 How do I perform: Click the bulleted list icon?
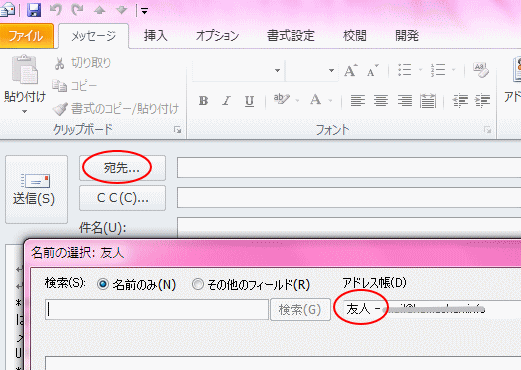[404, 70]
